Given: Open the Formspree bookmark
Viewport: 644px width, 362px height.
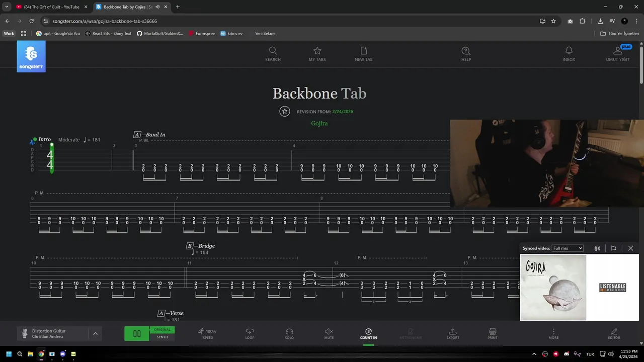Looking at the screenshot, I should pyautogui.click(x=202, y=34).
